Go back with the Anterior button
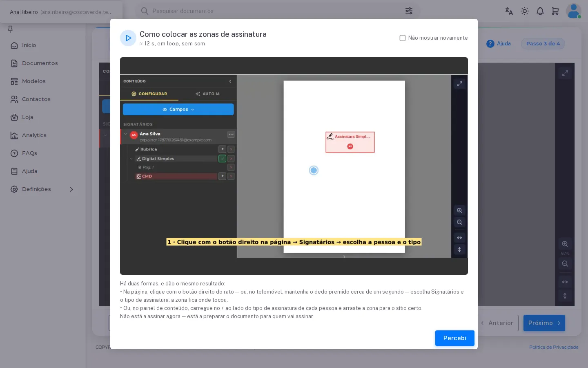This screenshot has height=368, width=588. pyautogui.click(x=498, y=323)
